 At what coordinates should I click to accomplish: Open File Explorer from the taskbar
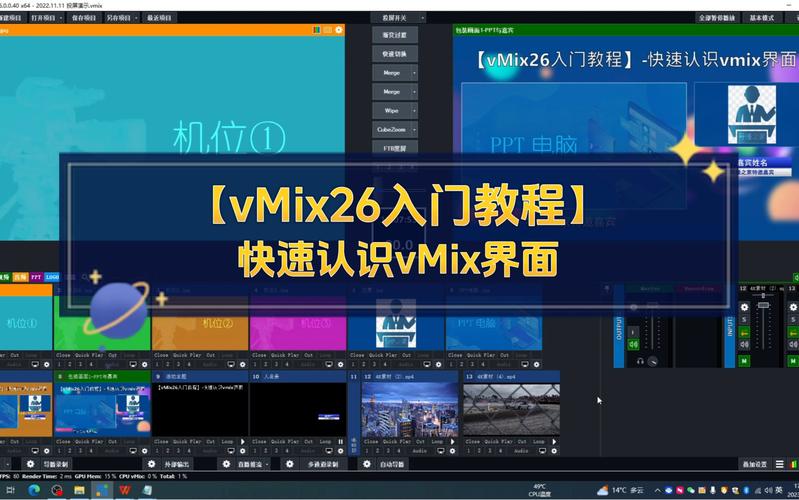79,490
